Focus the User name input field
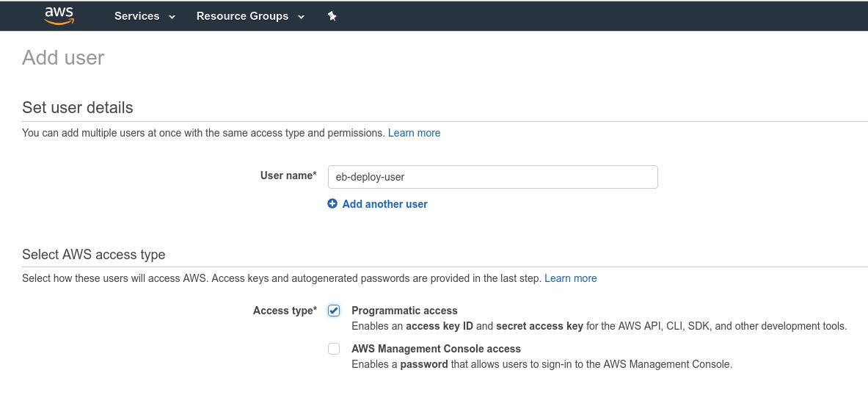The image size is (868, 420). 492,177
